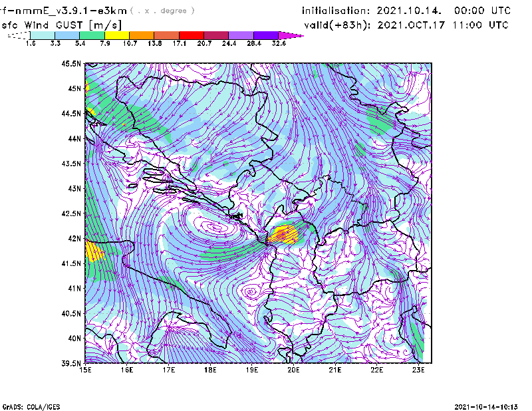Click the '00:00 UTC' initialisation time
This screenshot has width=532, height=411.
pyautogui.click(x=482, y=11)
